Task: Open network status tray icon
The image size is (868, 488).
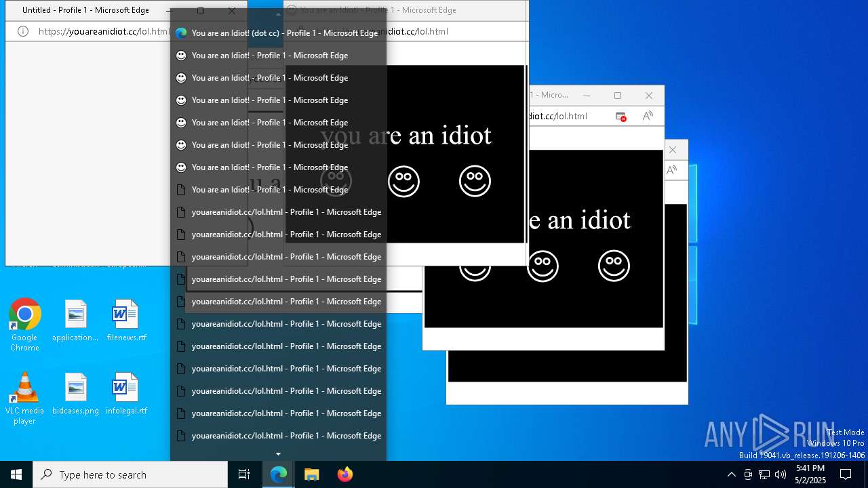Action: [764, 474]
